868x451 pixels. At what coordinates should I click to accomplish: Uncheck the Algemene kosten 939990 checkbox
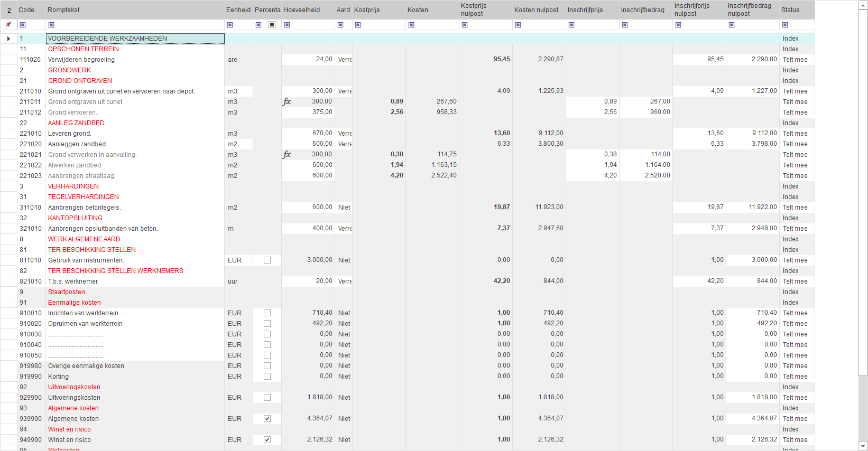click(267, 418)
